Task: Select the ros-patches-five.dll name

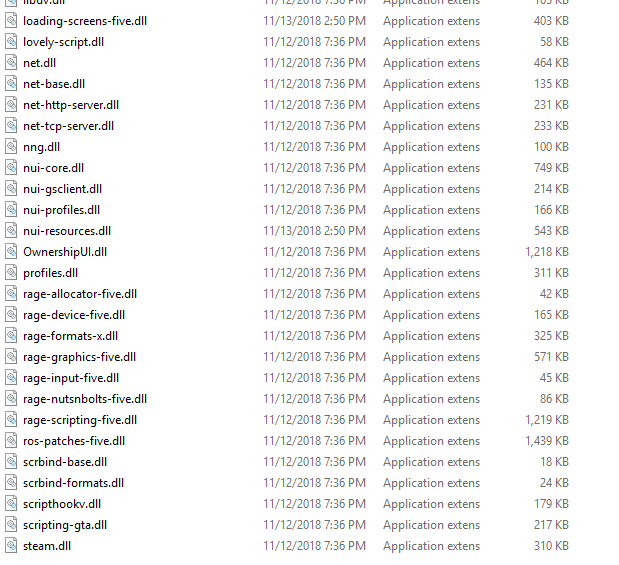Action: point(74,441)
